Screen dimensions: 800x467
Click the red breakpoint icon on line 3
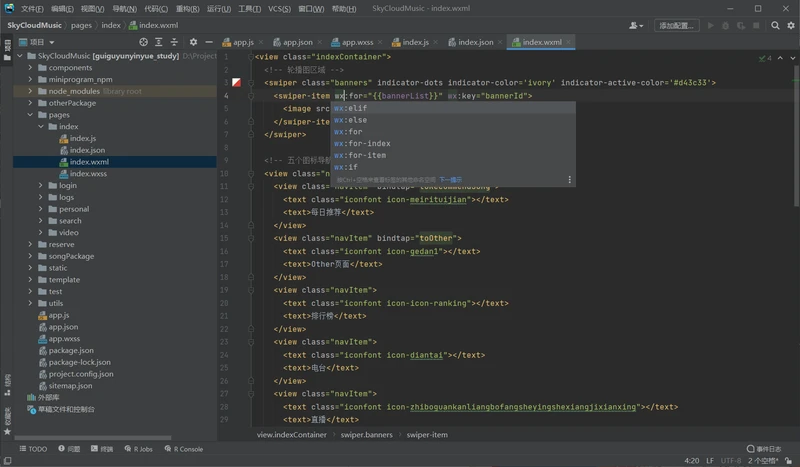point(236,82)
